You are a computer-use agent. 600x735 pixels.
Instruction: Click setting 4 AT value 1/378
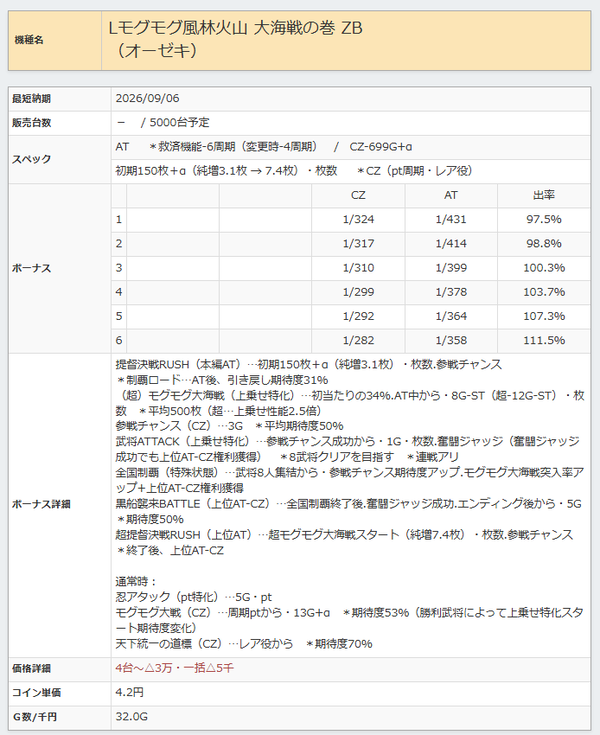[x=451, y=292]
